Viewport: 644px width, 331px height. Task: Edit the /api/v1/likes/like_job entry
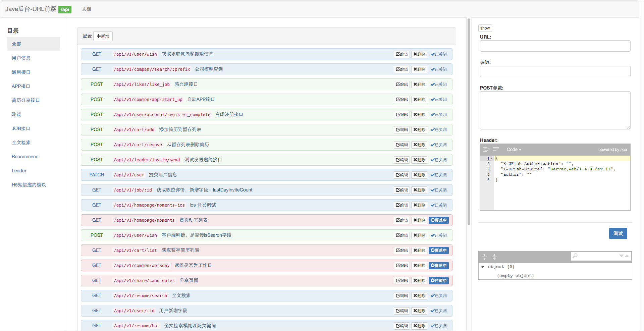tap(402, 85)
